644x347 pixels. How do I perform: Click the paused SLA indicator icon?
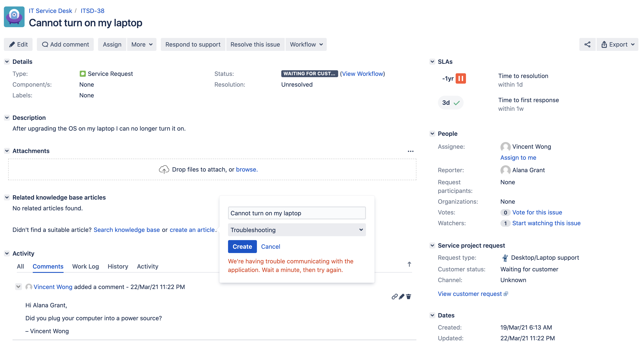pos(461,78)
